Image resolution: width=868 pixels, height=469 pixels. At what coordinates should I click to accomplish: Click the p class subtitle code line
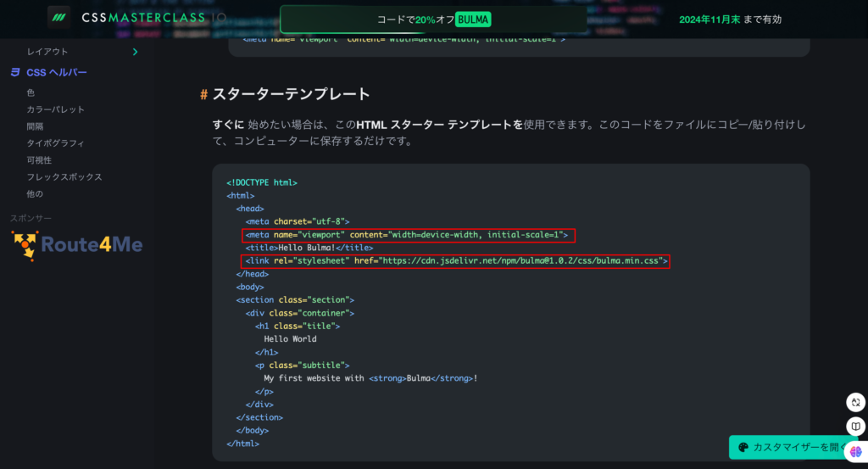303,365
